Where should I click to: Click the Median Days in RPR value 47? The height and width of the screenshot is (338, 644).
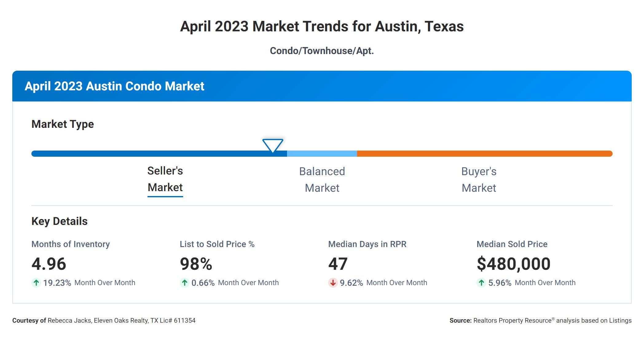pos(338,264)
